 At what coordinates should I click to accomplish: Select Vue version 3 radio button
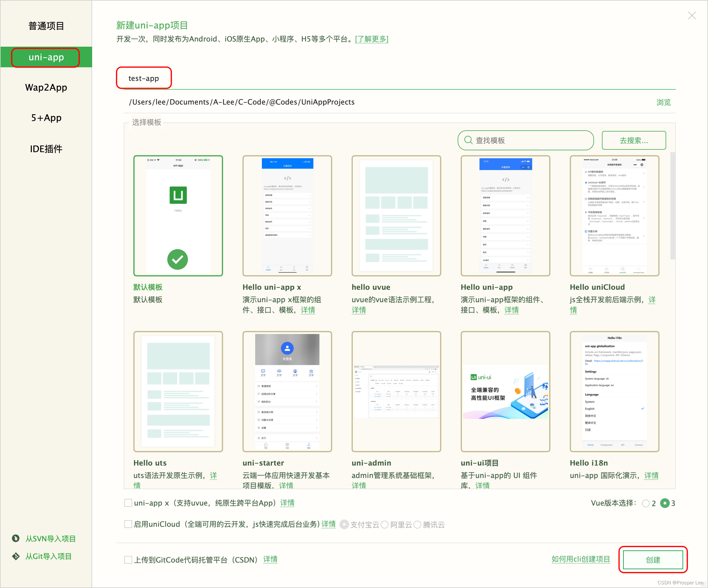pos(665,503)
